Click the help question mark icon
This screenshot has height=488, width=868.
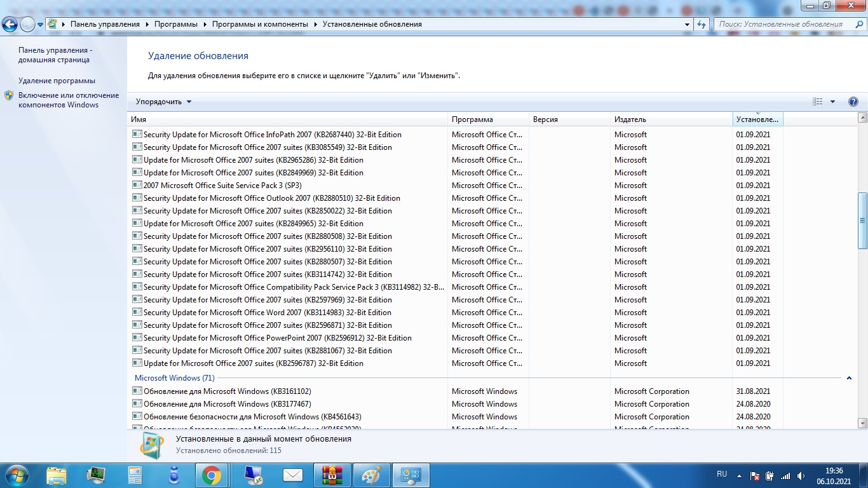[853, 102]
